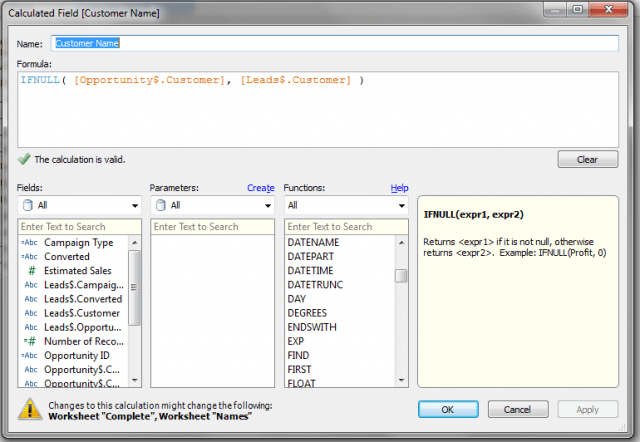The width and height of the screenshot is (640, 442).
Task: Click the Functions list scrollbar thumb
Action: pos(401,276)
